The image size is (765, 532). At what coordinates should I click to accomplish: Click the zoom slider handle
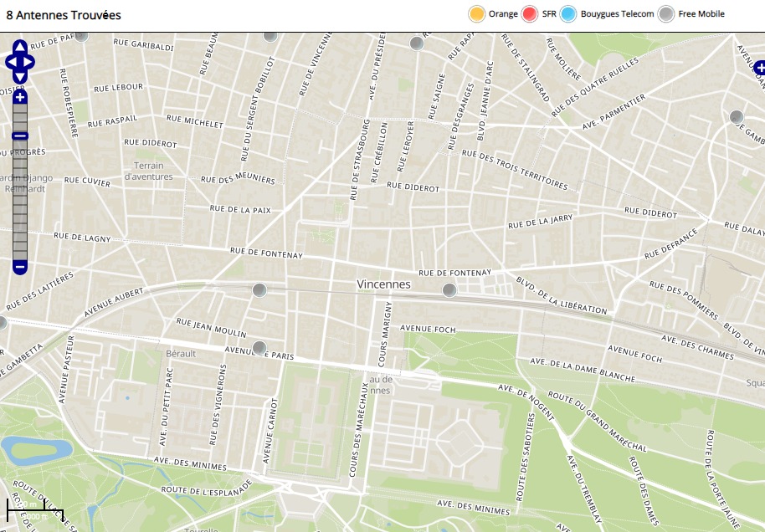point(20,136)
